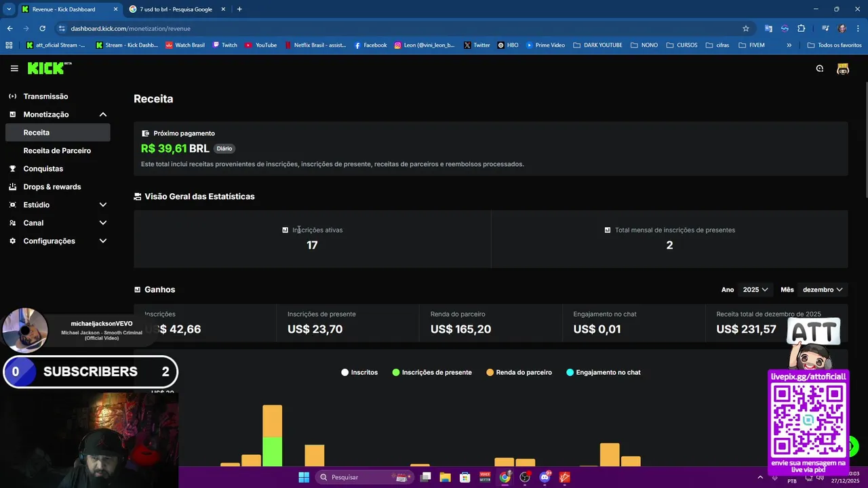Toggle Inscrições de presente legend series
The width and height of the screenshot is (868, 488).
(x=432, y=372)
